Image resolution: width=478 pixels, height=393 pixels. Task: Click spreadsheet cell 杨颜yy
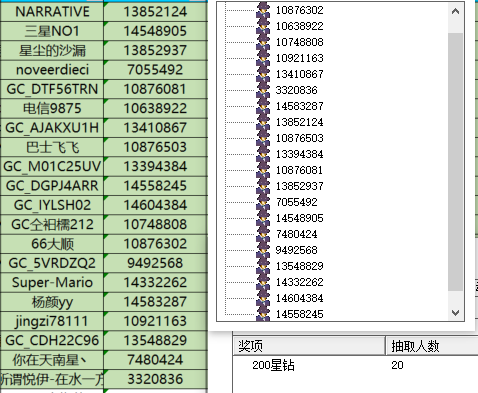(x=52, y=302)
